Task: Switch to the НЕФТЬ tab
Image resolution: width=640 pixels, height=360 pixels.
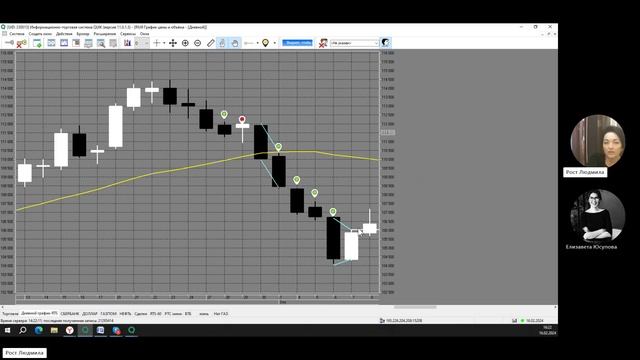Action: tap(125, 314)
